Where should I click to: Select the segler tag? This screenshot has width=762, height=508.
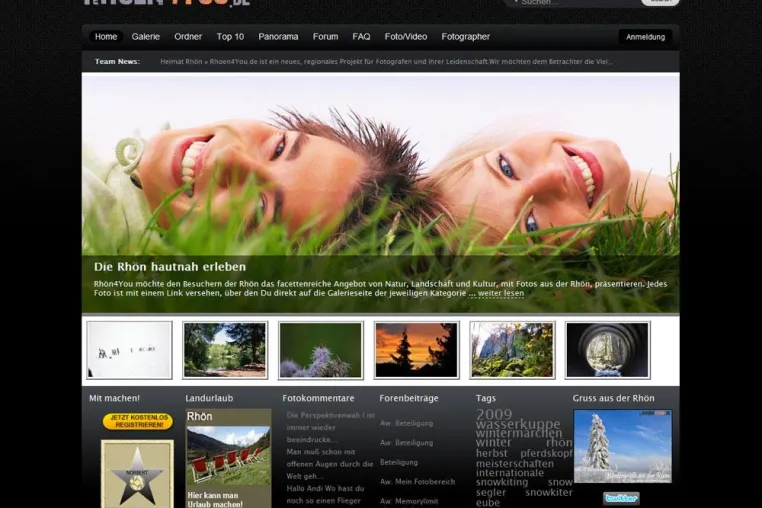click(x=491, y=492)
